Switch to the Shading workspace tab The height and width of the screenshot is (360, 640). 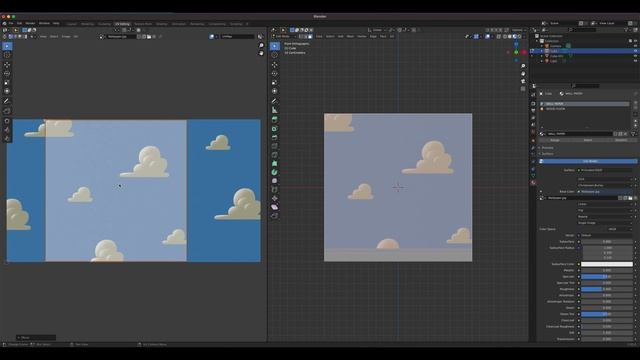(162, 24)
